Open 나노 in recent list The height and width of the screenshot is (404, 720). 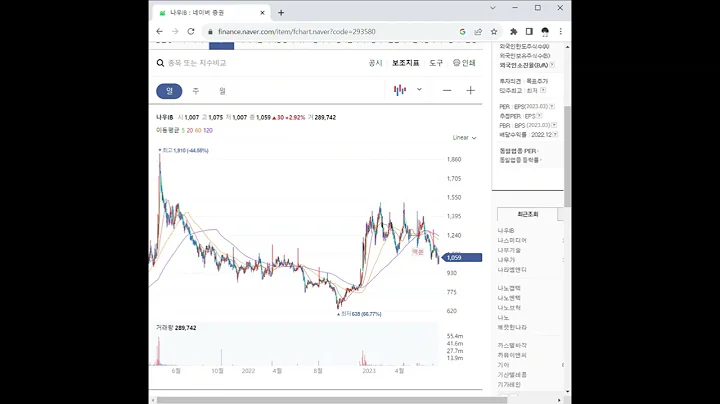tap(503, 318)
